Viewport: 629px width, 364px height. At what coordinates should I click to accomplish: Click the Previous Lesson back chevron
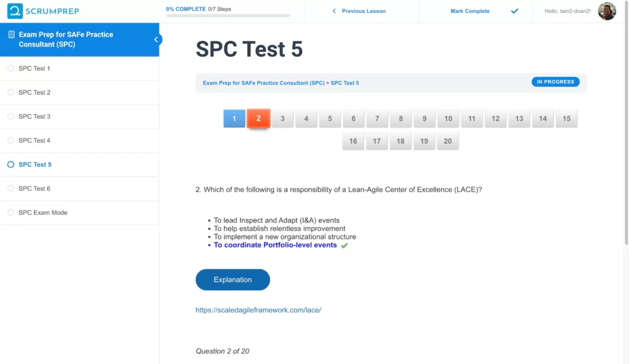pos(334,11)
